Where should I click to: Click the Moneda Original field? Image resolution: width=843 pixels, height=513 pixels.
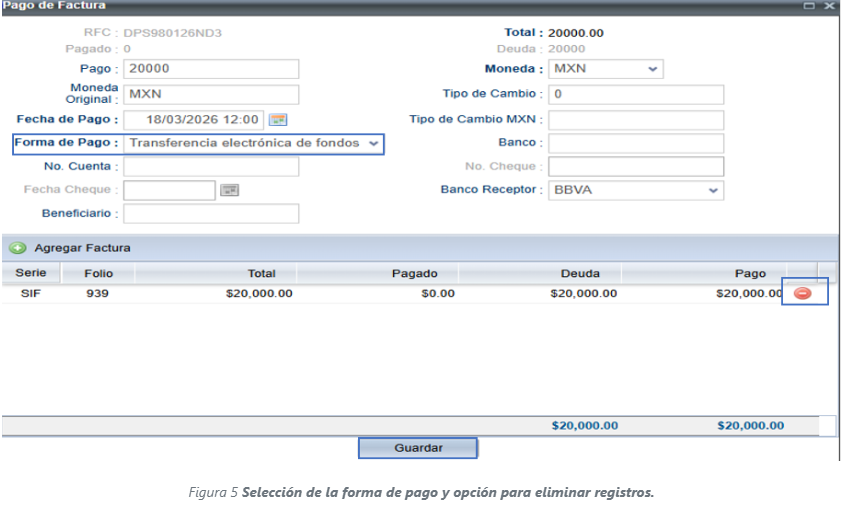pyautogui.click(x=211, y=94)
